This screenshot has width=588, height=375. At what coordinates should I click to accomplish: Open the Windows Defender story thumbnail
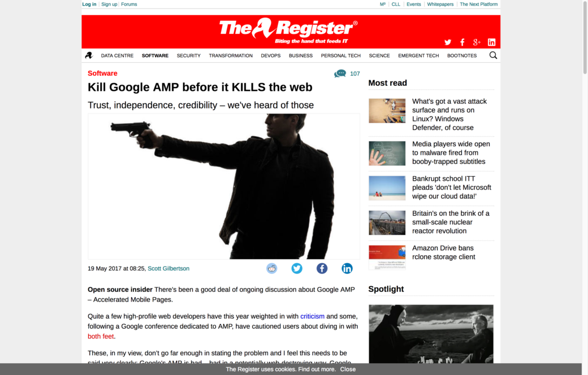click(387, 111)
